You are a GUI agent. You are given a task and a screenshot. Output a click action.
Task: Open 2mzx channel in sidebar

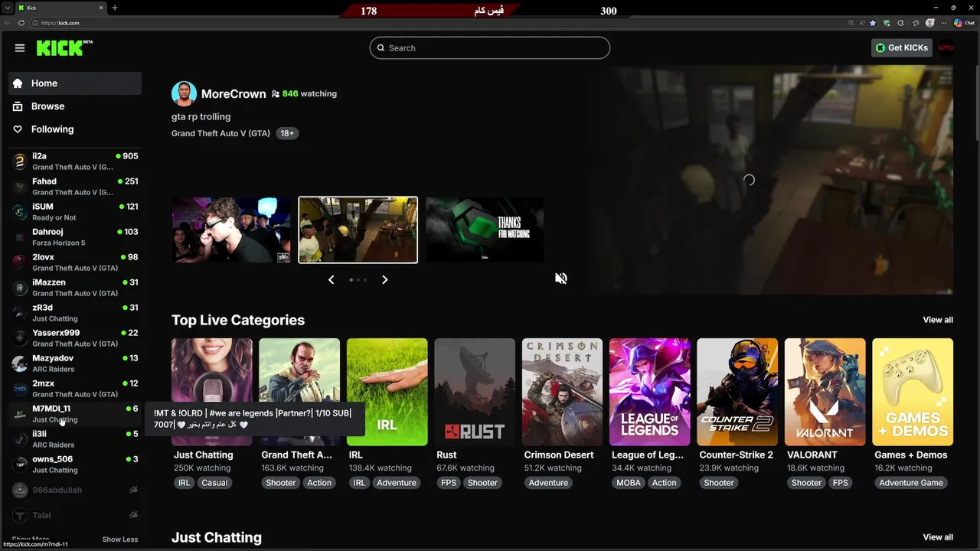(x=75, y=388)
